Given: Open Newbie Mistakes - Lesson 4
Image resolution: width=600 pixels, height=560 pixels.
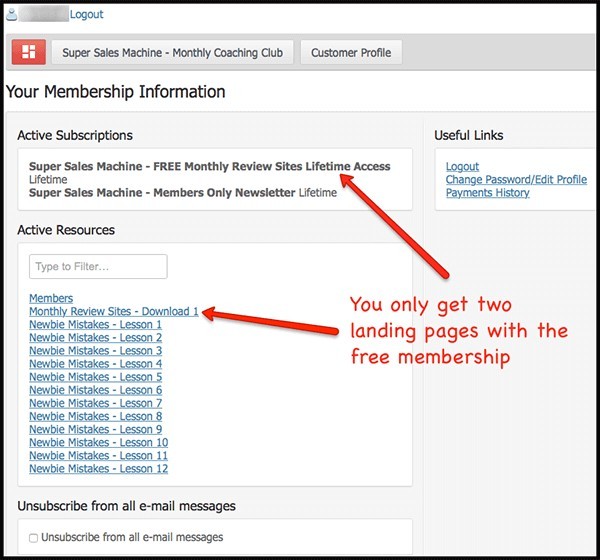Looking at the screenshot, I should pos(96,364).
